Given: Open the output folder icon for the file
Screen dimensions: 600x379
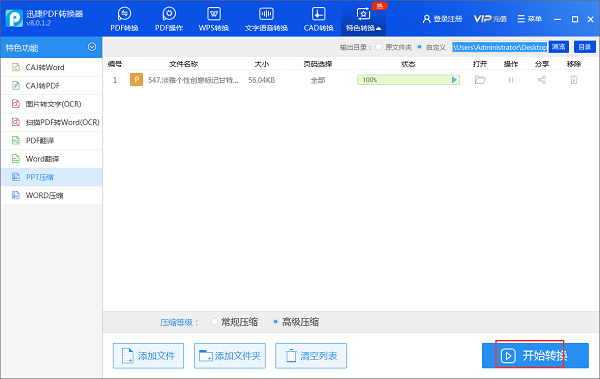Looking at the screenshot, I should 480,80.
